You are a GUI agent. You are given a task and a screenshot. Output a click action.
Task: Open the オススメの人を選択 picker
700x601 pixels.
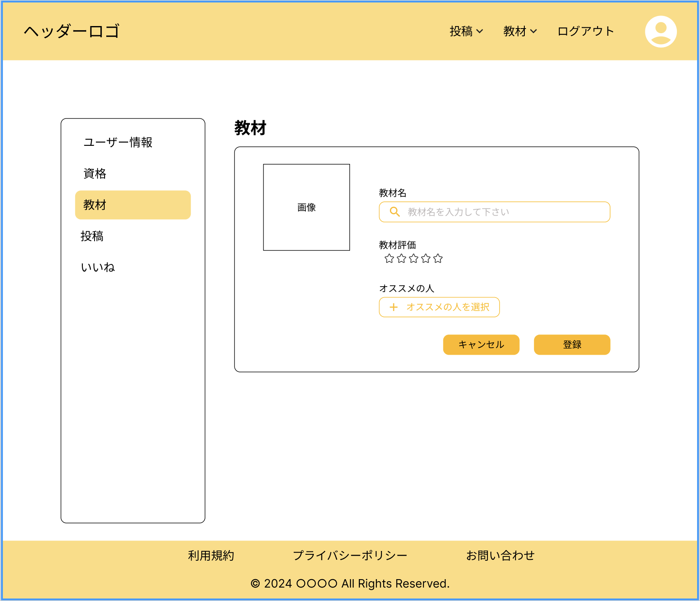tap(439, 307)
